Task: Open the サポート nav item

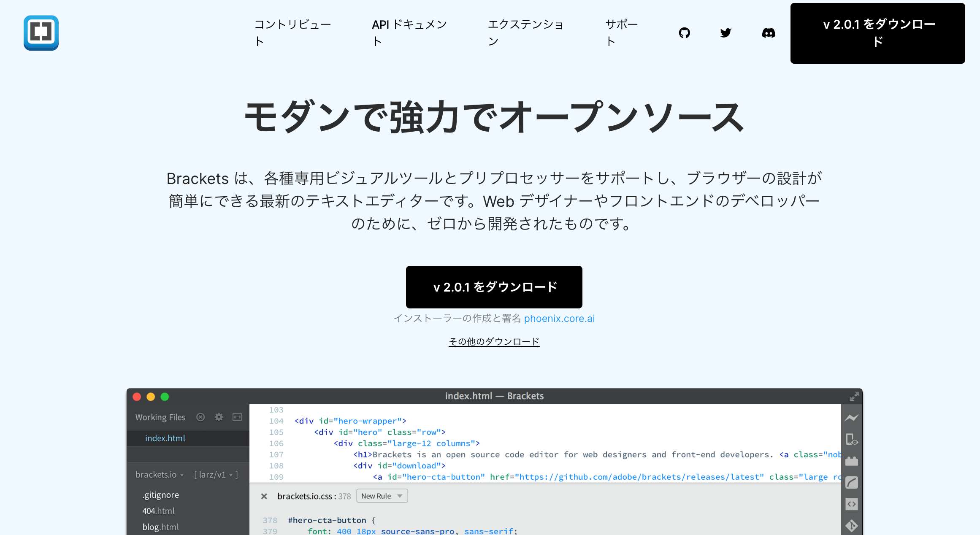Action: [x=622, y=33]
